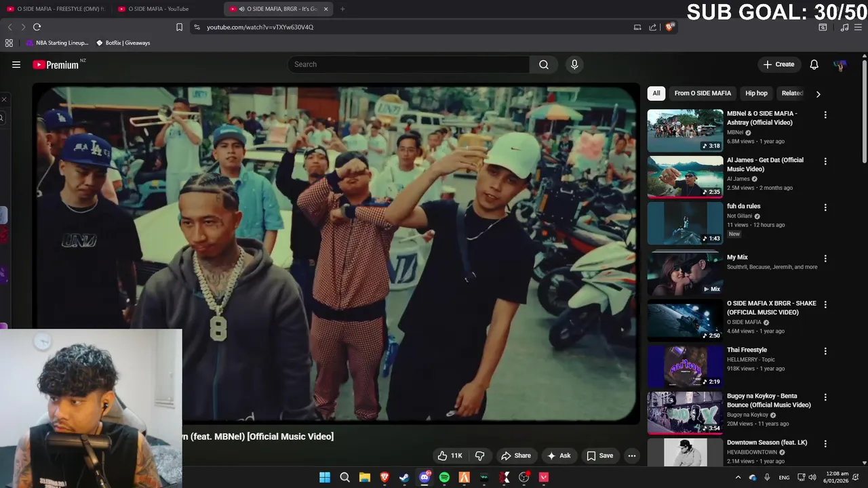Close the active O SIDE MAFIA, BRGR tab
Image resolution: width=868 pixels, height=488 pixels.
point(325,9)
